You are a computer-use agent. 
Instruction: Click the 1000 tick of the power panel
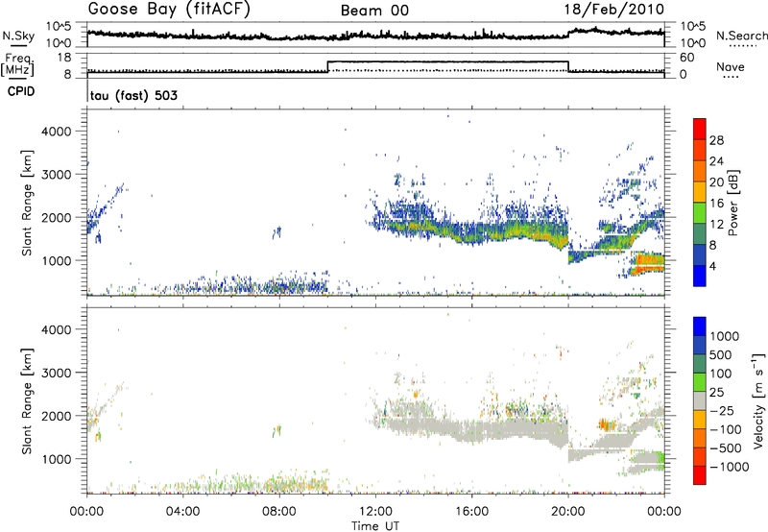pyautogui.click(x=57, y=260)
